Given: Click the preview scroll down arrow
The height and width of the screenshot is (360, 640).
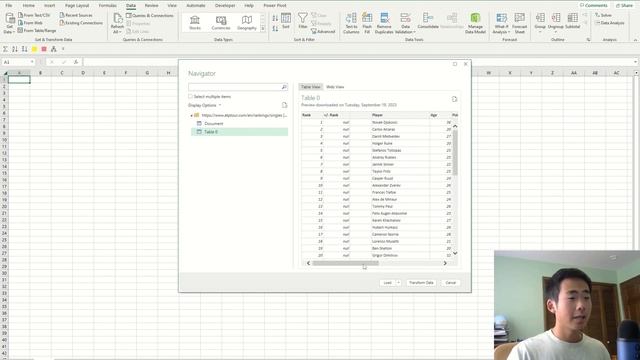Looking at the screenshot, I should 455,253.
